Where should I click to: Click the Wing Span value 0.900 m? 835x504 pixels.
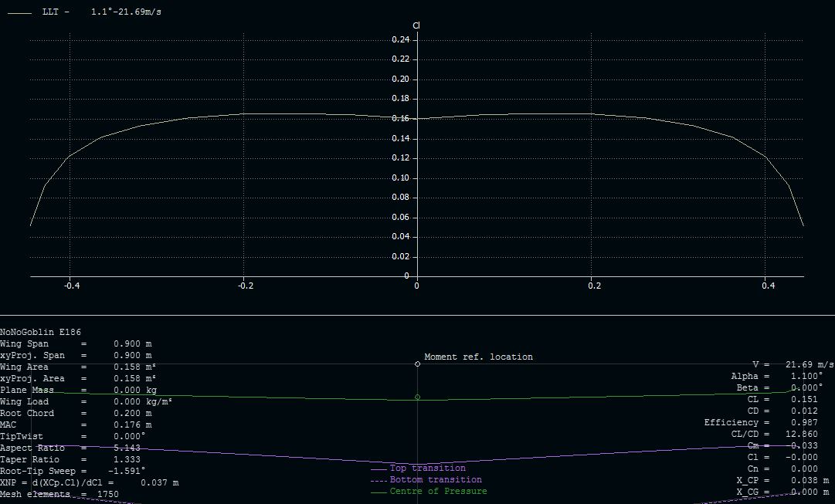(x=132, y=343)
